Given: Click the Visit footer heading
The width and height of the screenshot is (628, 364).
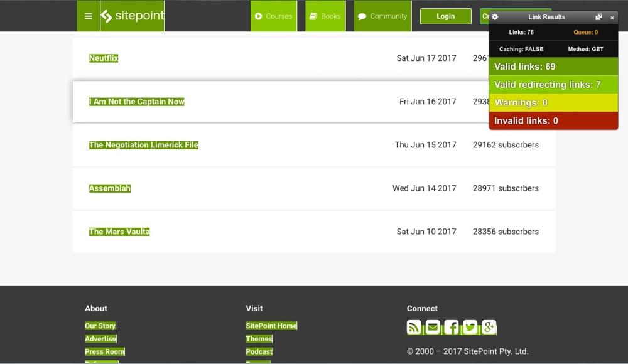Looking at the screenshot, I should [x=254, y=308].
